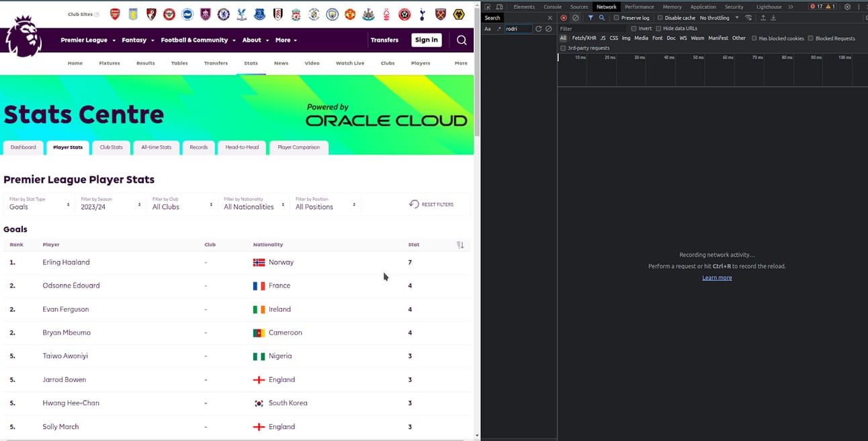Refresh the DevTools search results
Image resolution: width=868 pixels, height=441 pixels.
tap(538, 29)
